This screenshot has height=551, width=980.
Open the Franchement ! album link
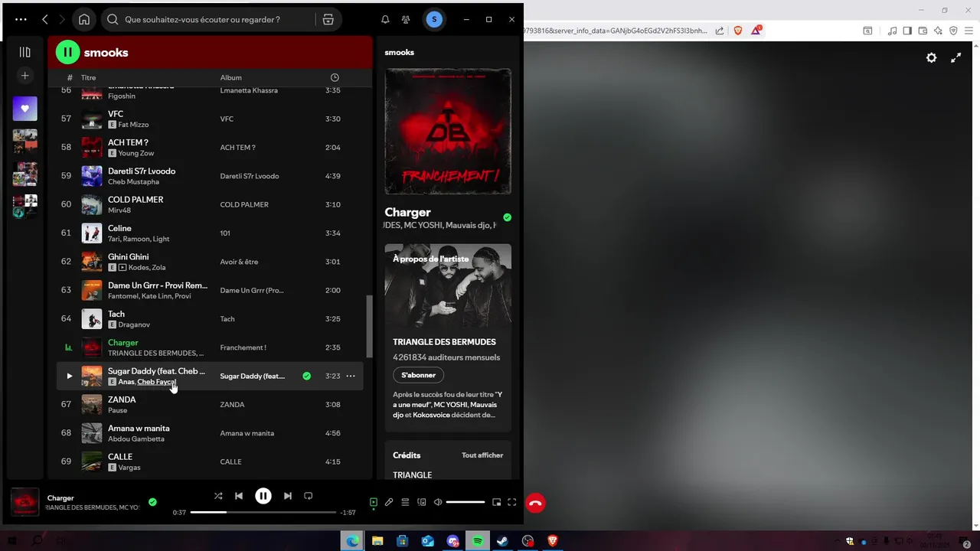coord(243,347)
